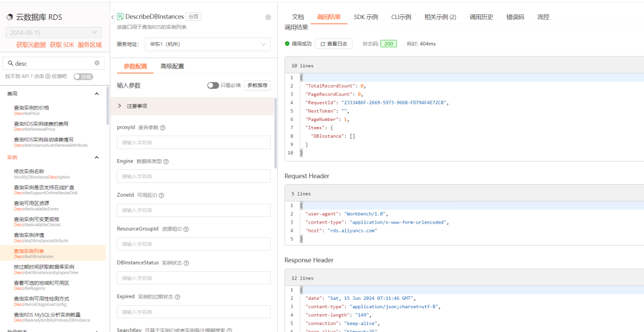Switch to the 相关示例 (2) tab
This screenshot has height=332, width=644.
(440, 17)
